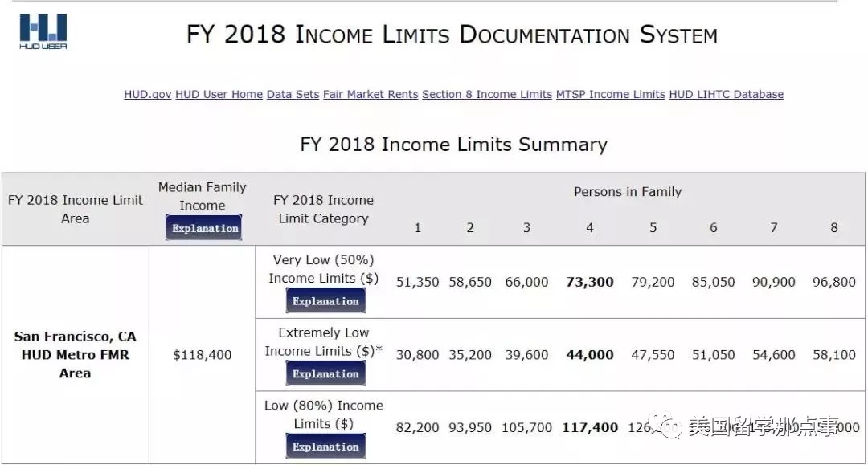Click Explanation button for Very Low Income Limits

[325, 301]
